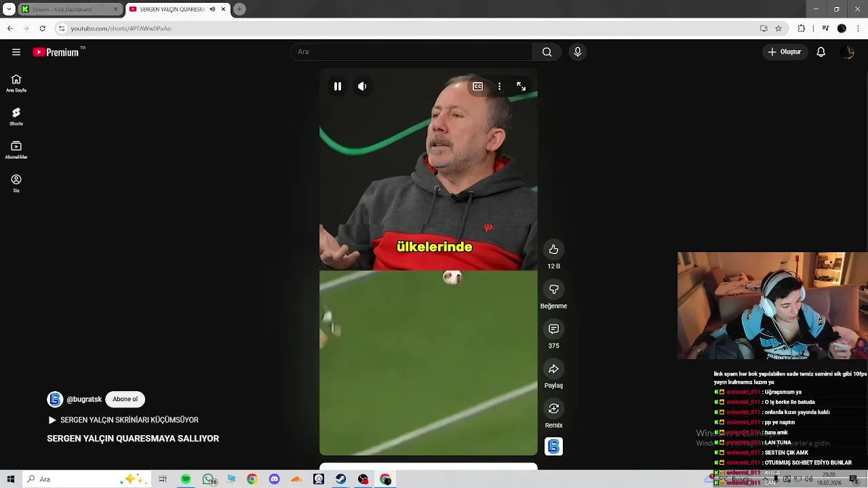View site information icon in address bar
This screenshot has width=868, height=488.
[x=62, y=28]
